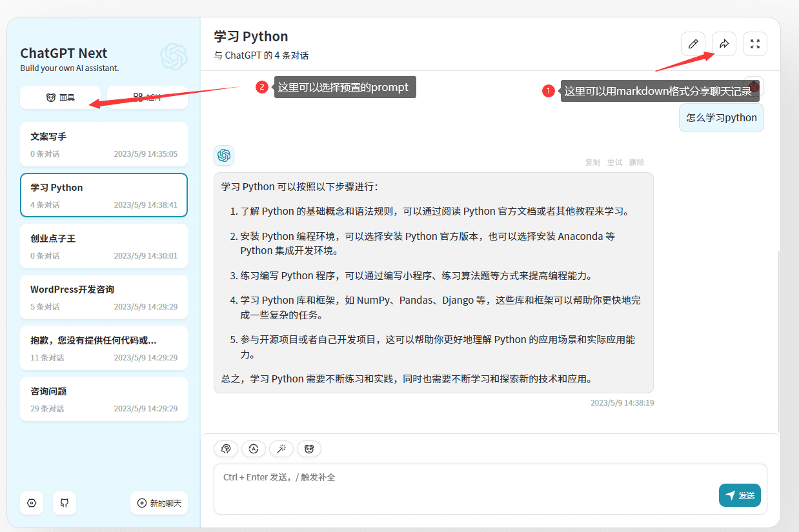799x532 pixels.
Task: Click the ChatGPT avatar above the reply
Action: coord(224,155)
